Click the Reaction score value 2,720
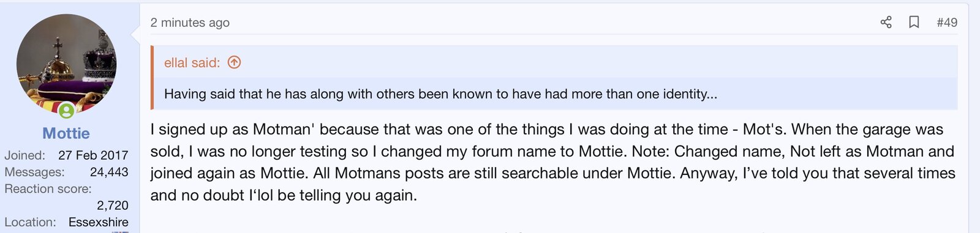 (x=113, y=205)
